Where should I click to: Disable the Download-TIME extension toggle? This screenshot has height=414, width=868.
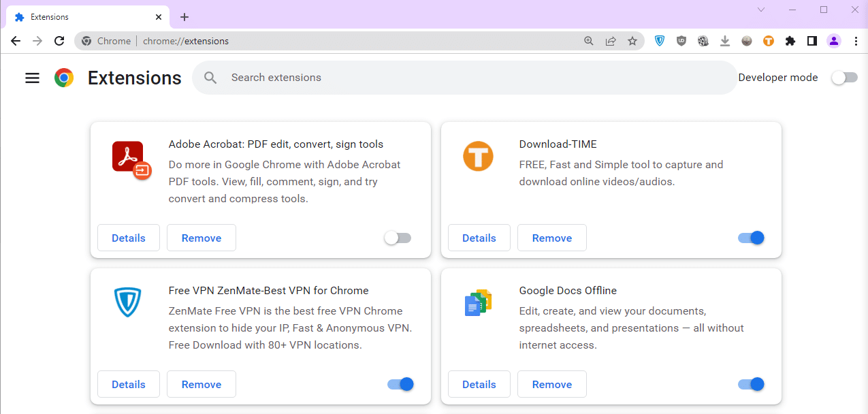(x=750, y=238)
